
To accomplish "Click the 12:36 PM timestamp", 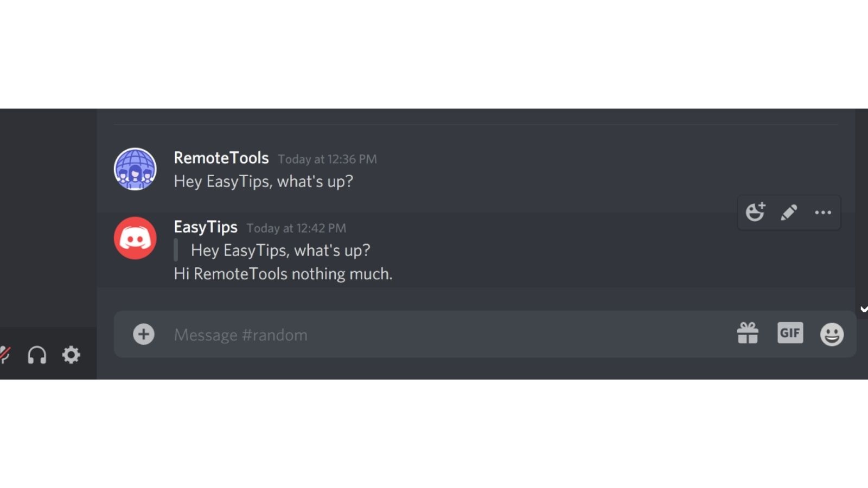I will (327, 159).
